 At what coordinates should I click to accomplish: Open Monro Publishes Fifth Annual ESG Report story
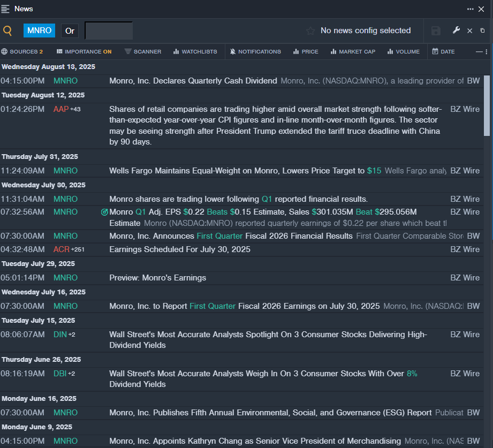(x=270, y=413)
